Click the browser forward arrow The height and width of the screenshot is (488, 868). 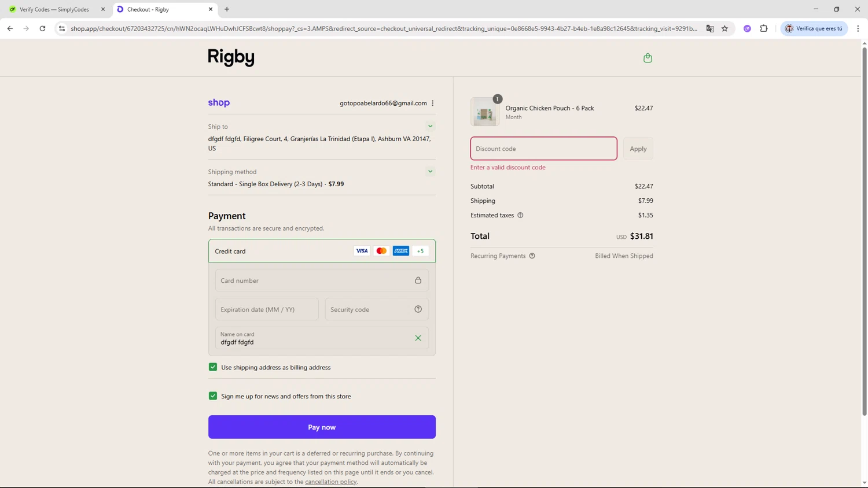(x=26, y=28)
